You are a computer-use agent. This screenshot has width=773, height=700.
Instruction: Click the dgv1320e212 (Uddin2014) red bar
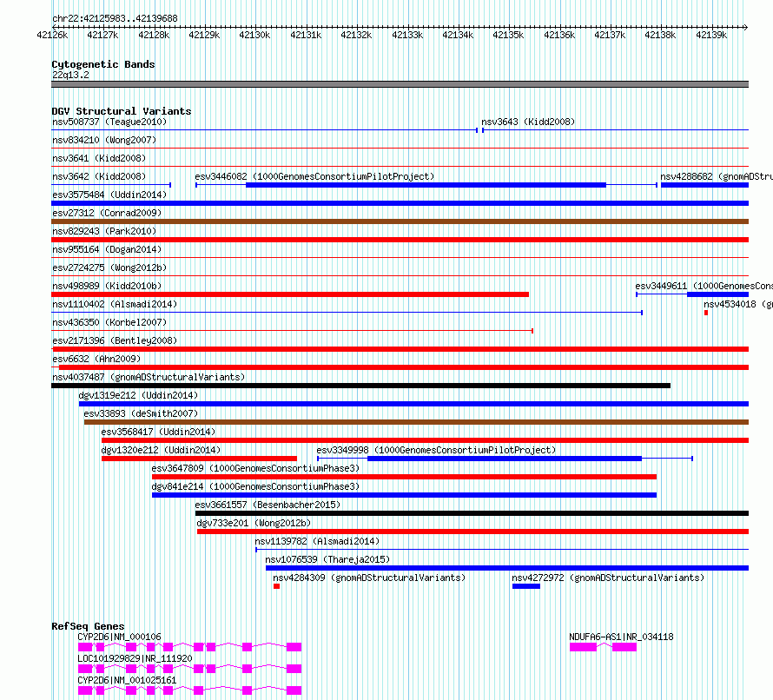point(199,459)
